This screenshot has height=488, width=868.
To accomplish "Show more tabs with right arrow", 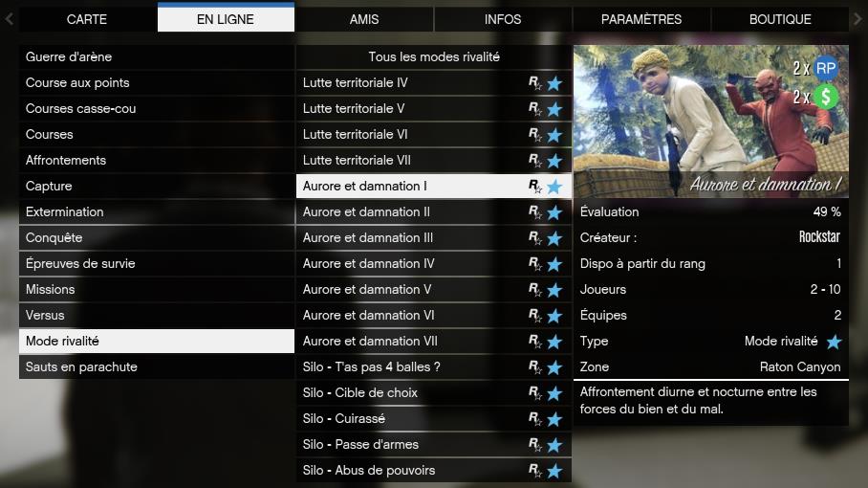I will pos(857,19).
